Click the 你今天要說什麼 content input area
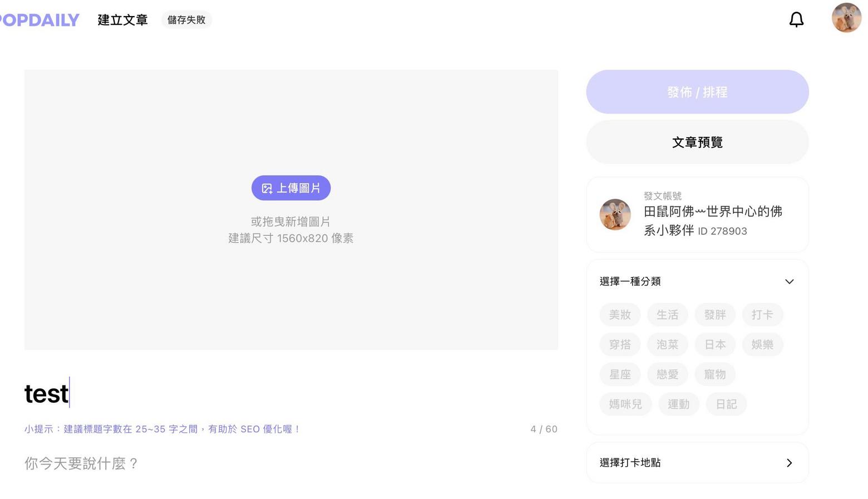The image size is (868, 499). 223,463
